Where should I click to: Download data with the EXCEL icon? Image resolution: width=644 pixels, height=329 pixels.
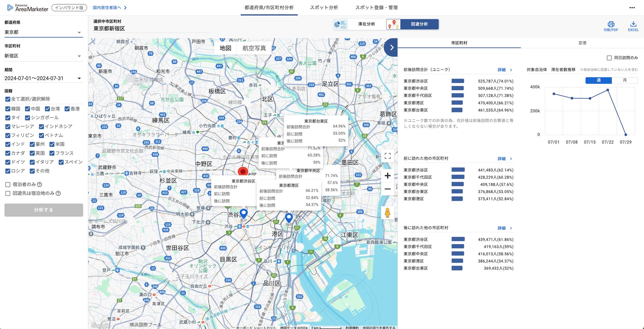(x=633, y=24)
